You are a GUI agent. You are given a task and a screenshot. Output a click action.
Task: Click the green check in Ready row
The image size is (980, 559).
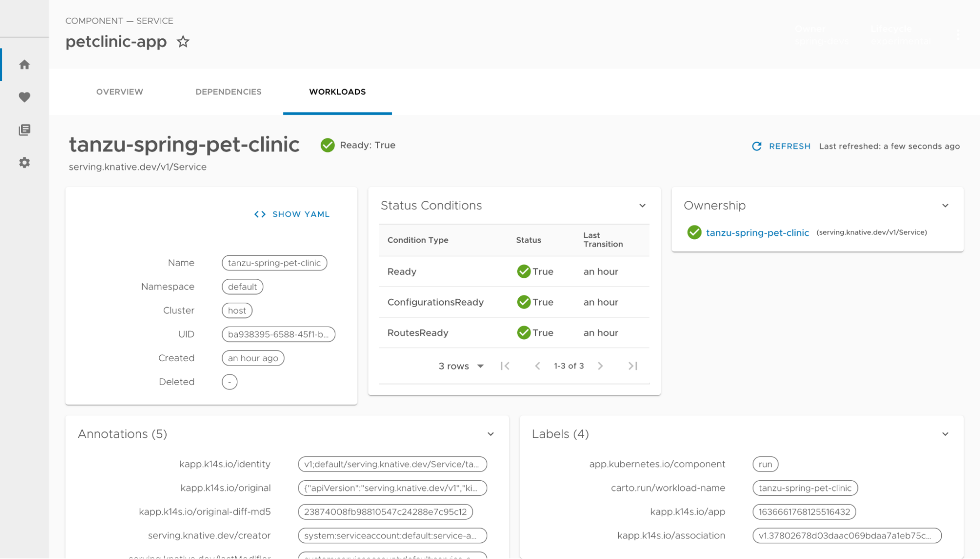pyautogui.click(x=524, y=271)
